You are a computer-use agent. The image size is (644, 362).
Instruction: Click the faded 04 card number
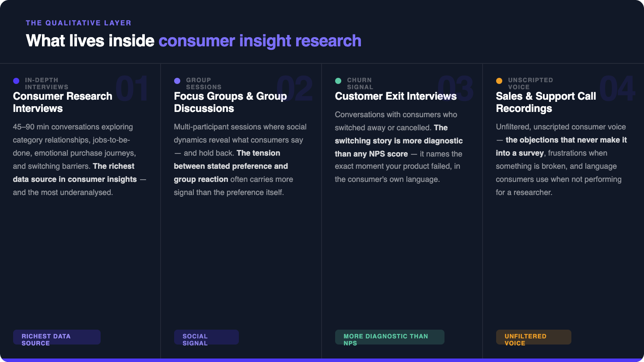[617, 89]
